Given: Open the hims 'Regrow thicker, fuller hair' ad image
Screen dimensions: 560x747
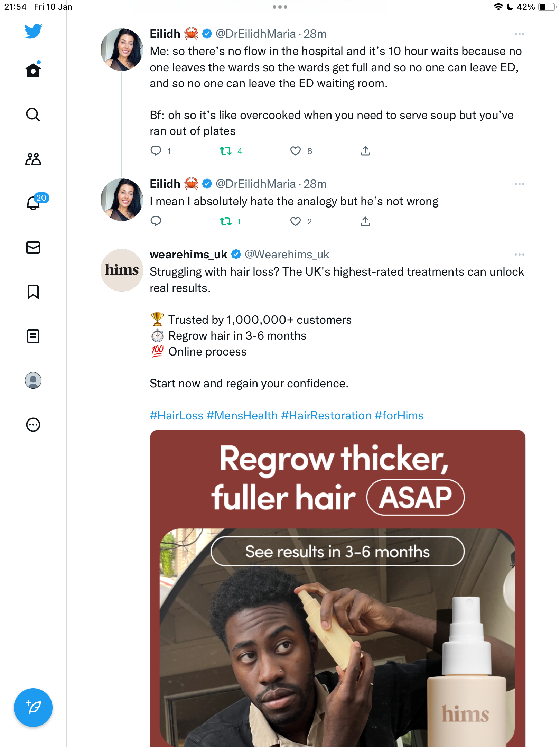Looking at the screenshot, I should pos(338,588).
